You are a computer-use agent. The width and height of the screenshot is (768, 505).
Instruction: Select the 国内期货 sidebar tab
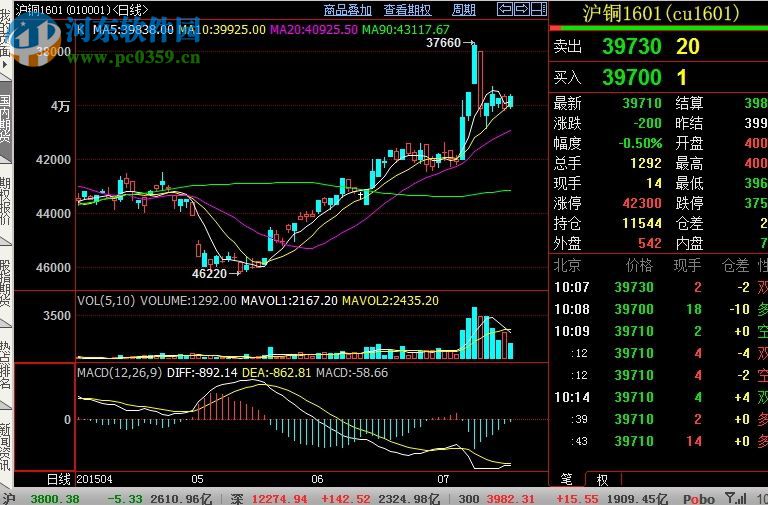pos(5,119)
